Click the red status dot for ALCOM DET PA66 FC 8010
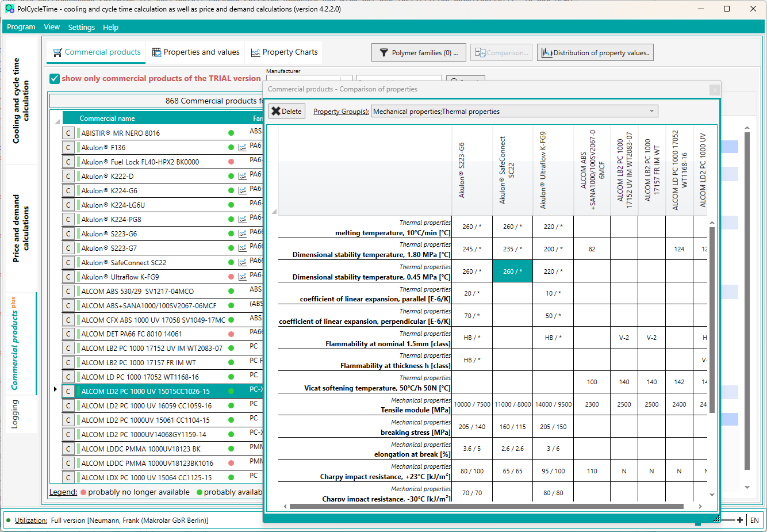Screen dimensions: 767x532 point(231,334)
